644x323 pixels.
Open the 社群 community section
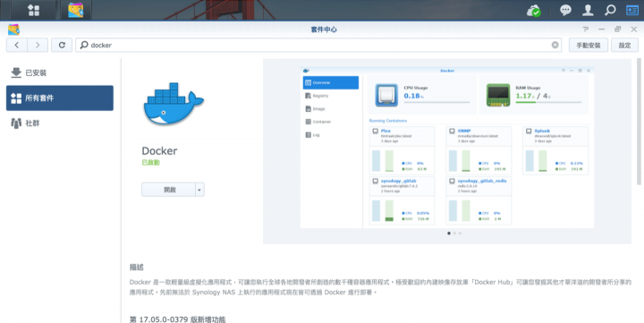pyautogui.click(x=60, y=123)
